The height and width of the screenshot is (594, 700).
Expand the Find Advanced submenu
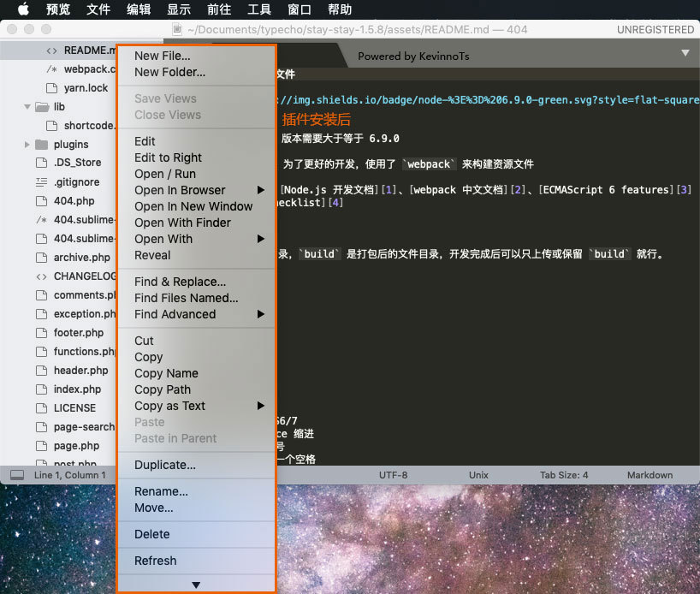[x=261, y=314]
